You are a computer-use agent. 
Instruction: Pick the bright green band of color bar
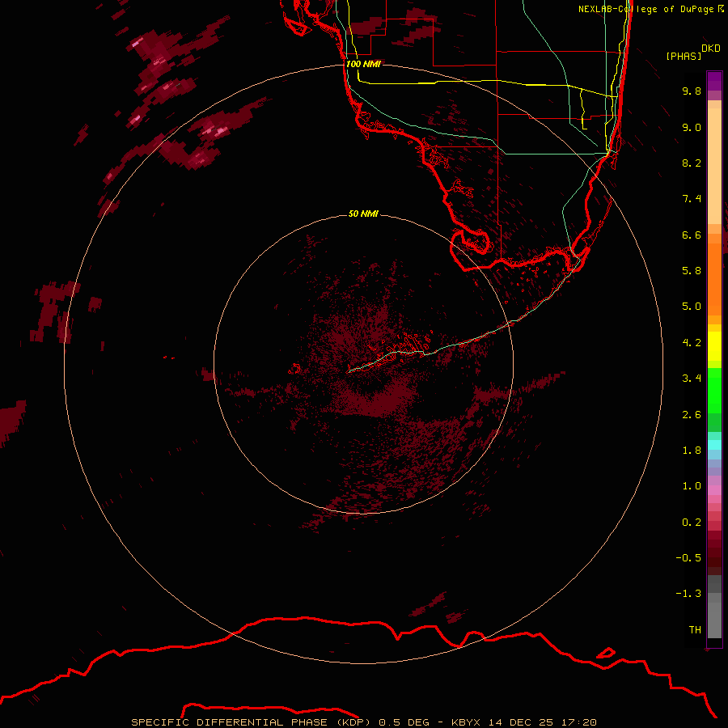[714, 392]
